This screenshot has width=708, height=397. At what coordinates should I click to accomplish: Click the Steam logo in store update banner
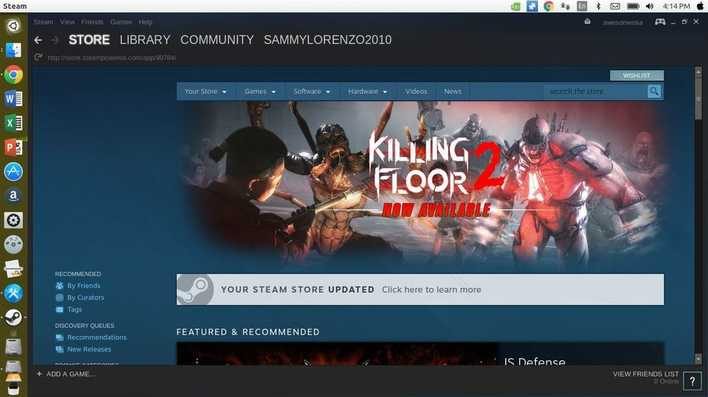[x=195, y=290]
